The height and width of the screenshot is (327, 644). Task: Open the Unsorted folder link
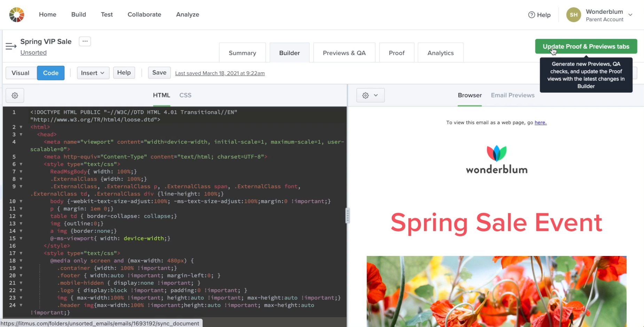pos(33,53)
